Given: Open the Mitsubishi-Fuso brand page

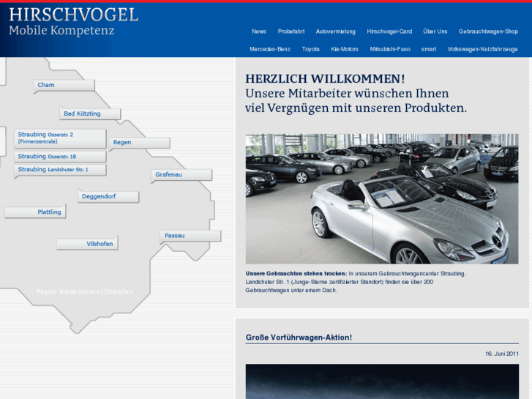Looking at the screenshot, I should tap(390, 49).
